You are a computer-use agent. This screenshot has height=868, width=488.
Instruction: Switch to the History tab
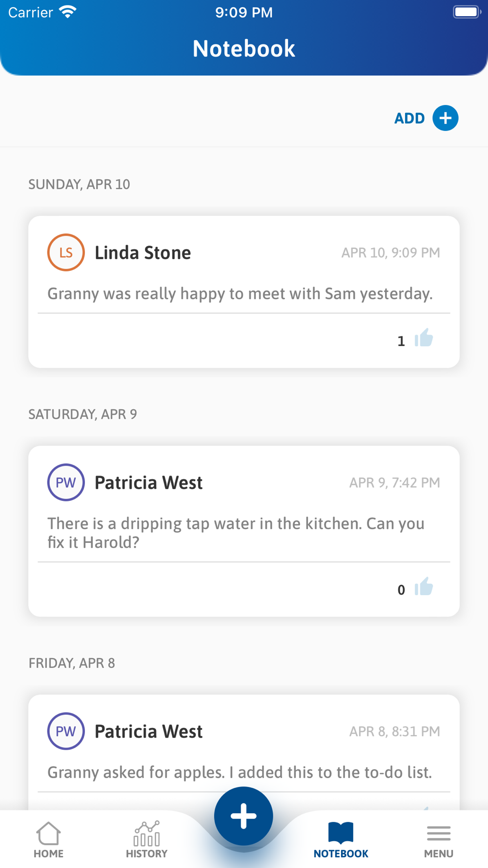pos(146,840)
